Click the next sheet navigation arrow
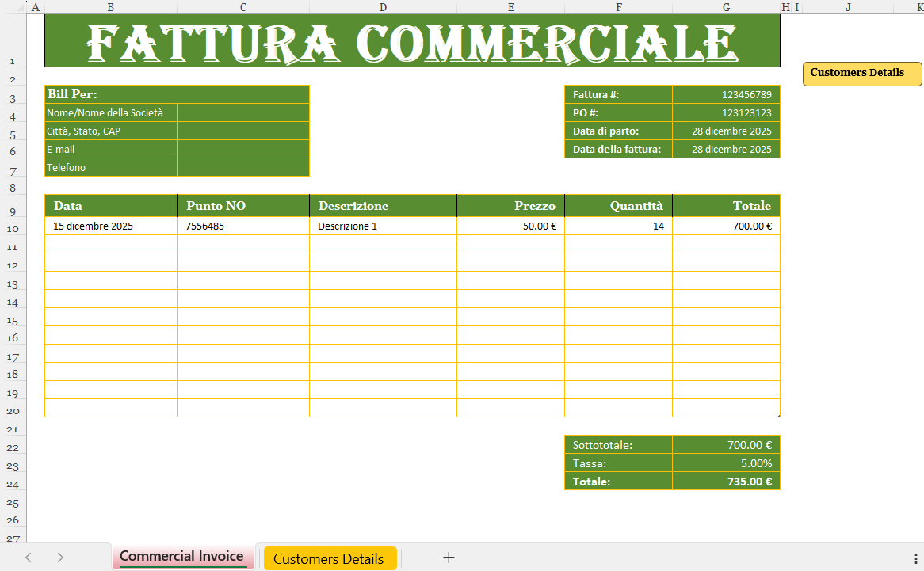Viewport: 924px width, 571px height. click(60, 557)
